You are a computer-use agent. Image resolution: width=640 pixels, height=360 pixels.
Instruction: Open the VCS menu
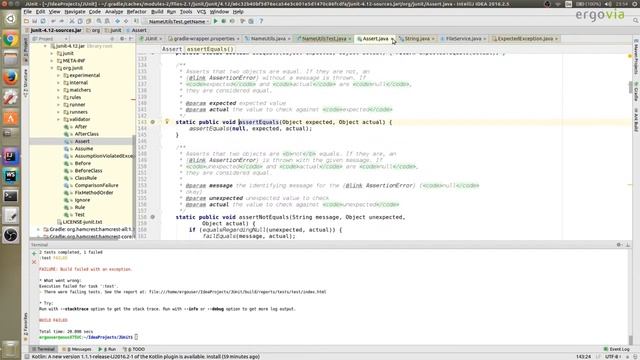201,12
